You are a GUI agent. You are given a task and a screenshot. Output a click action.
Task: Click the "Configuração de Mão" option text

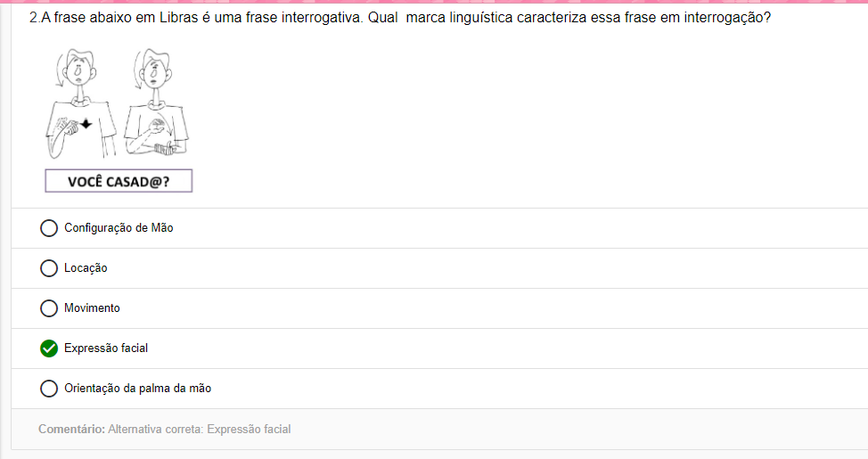tap(119, 228)
